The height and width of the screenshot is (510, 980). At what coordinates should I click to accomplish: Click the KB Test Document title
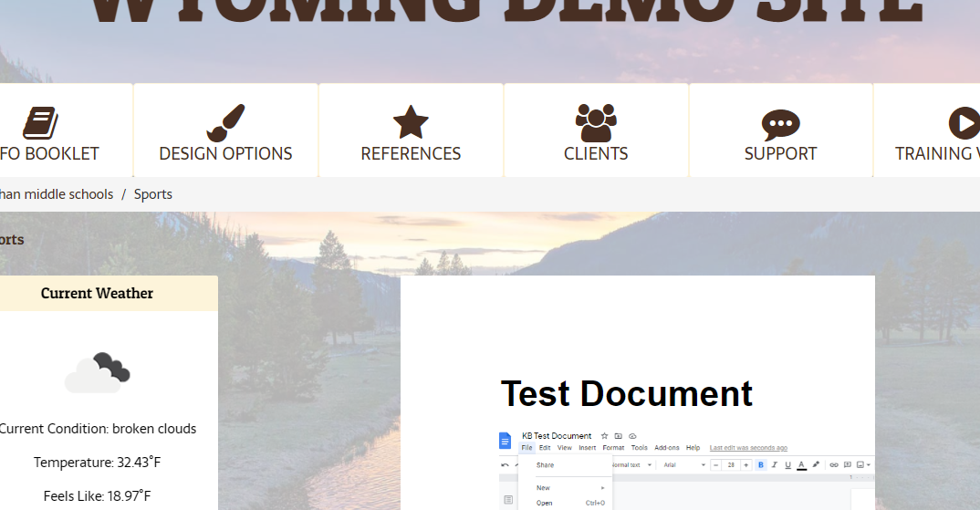point(557,435)
